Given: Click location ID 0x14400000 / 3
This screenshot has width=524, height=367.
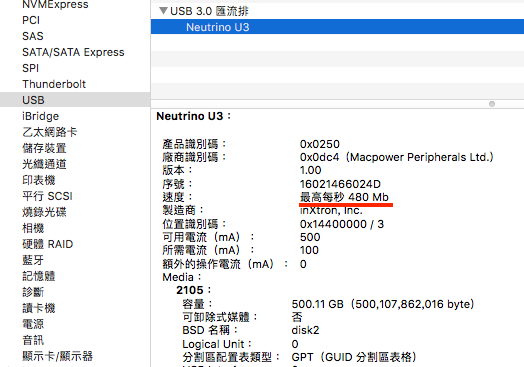Looking at the screenshot, I should coord(342,224).
